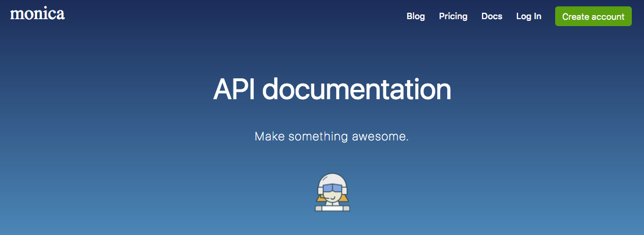This screenshot has width=644, height=235.
Task: Click the monica logo
Action: click(37, 15)
